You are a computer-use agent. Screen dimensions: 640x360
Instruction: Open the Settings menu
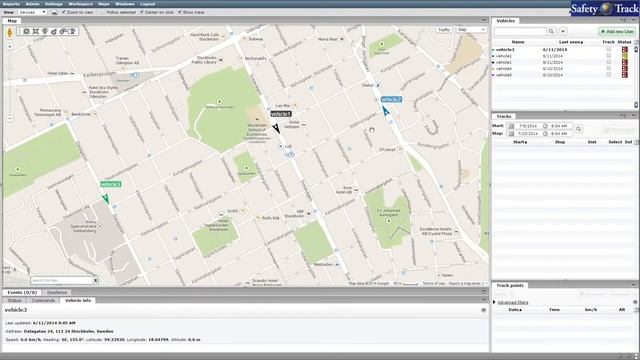click(x=54, y=4)
